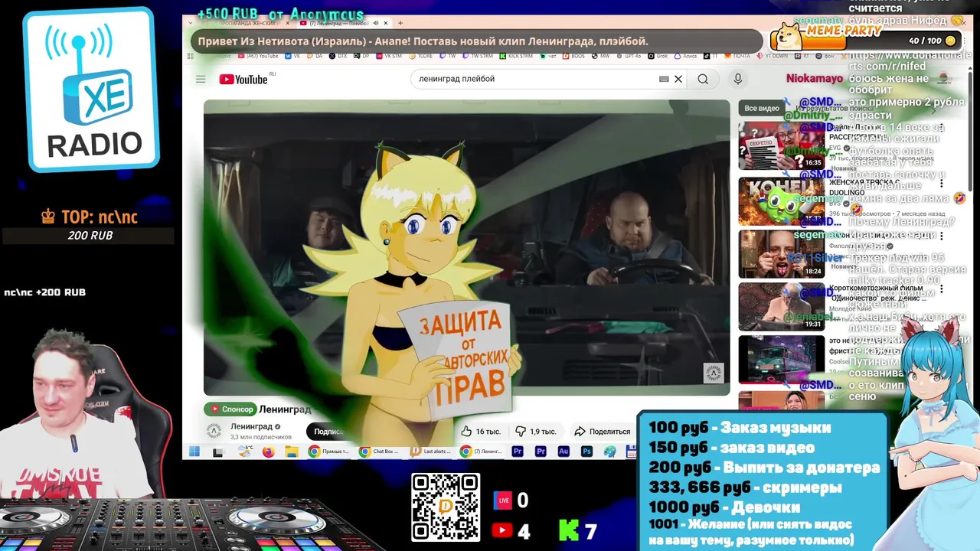Screen dimensions: 980x551
Task: Click the channel watermark on video corner
Action: tap(713, 373)
